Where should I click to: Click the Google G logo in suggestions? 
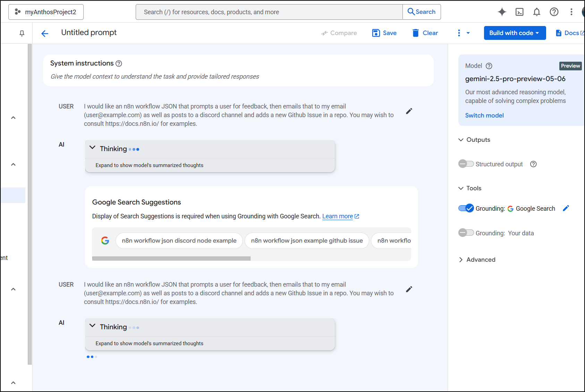pyautogui.click(x=105, y=241)
